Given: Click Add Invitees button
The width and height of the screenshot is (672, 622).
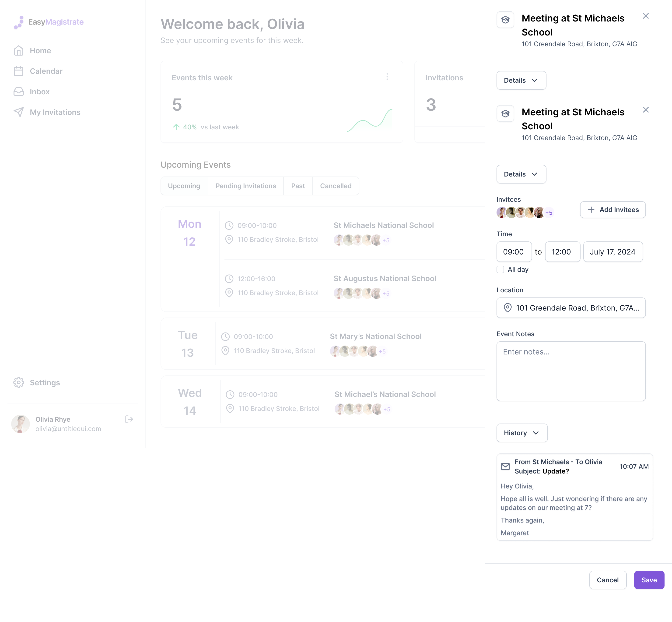Looking at the screenshot, I should coord(612,210).
